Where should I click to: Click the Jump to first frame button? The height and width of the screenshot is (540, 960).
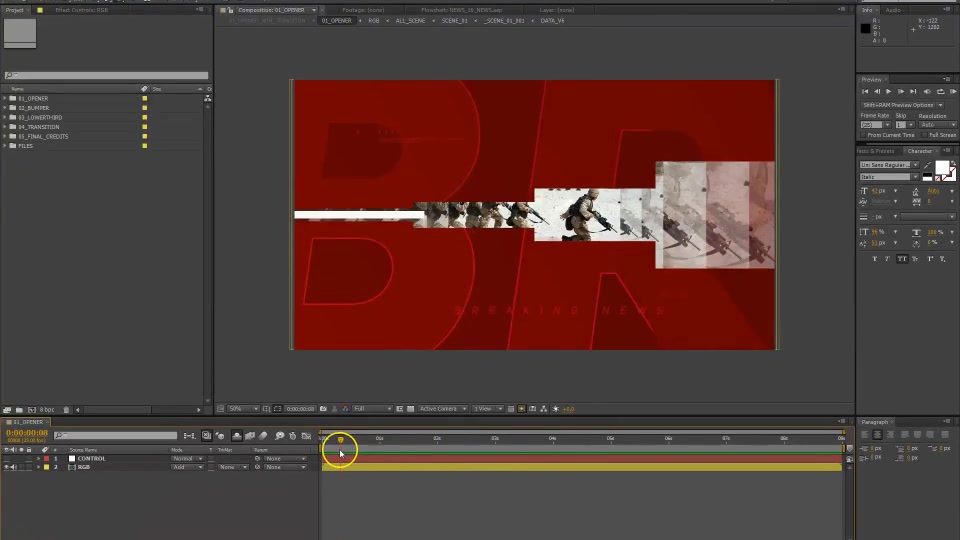click(x=864, y=91)
